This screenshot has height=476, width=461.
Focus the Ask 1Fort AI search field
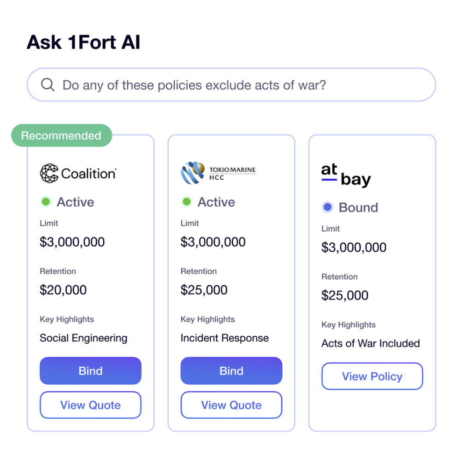(231, 85)
